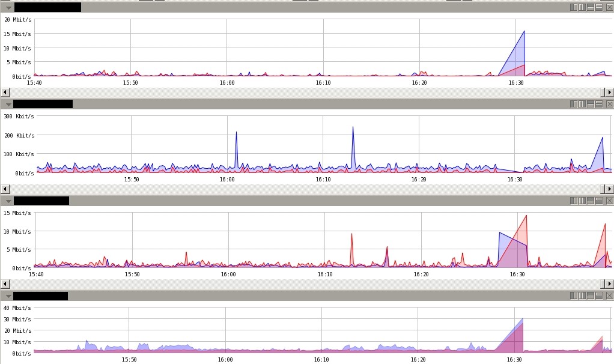Click left scroll arrow under the third graph
The width and height of the screenshot is (614, 364).
coord(5,284)
